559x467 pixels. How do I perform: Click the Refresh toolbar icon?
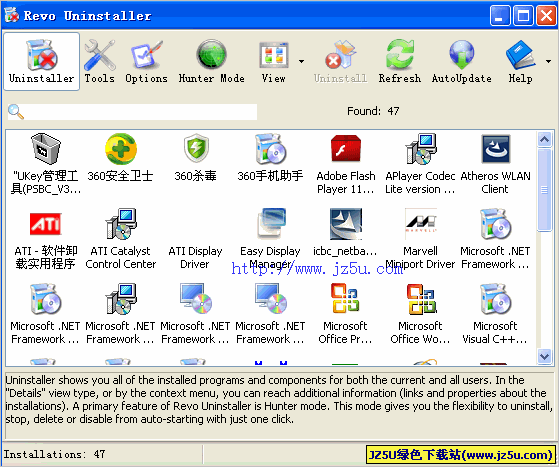click(400, 61)
